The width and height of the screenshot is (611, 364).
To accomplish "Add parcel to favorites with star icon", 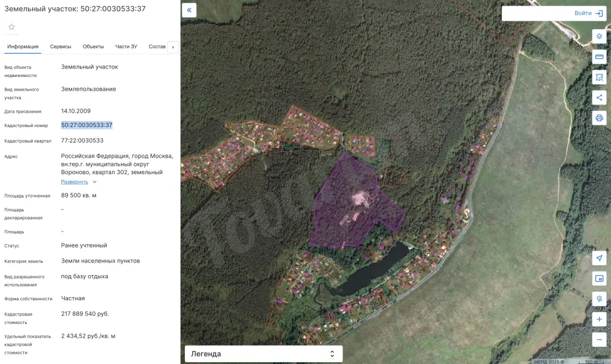I will [x=12, y=27].
